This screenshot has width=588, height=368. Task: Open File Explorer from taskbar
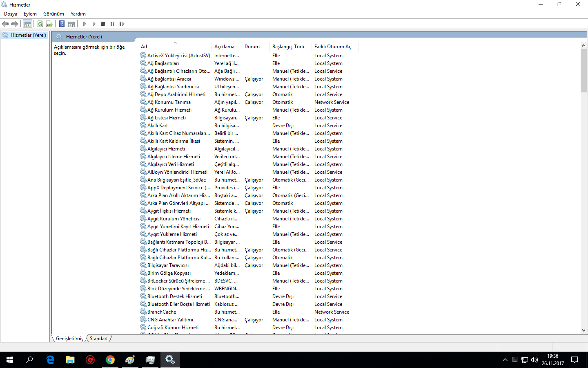70,360
